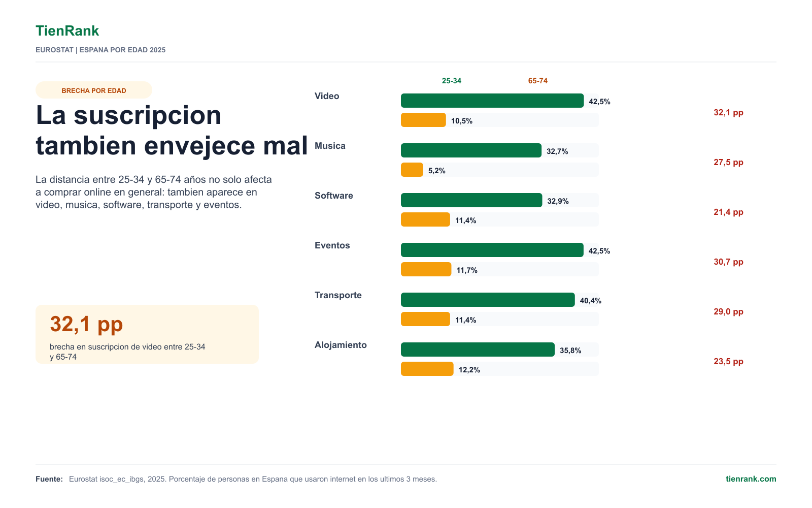Click the TienRank logo title
812x508 pixels.
click(x=67, y=31)
